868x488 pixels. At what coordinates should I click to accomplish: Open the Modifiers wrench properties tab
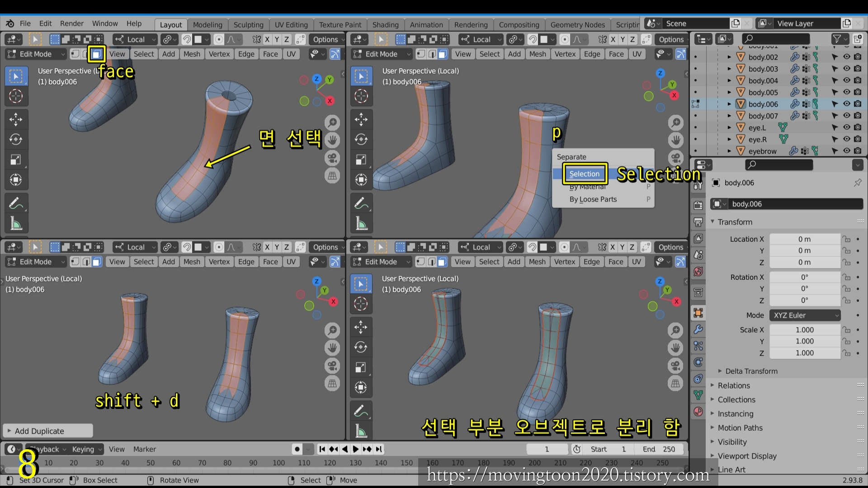click(x=698, y=329)
